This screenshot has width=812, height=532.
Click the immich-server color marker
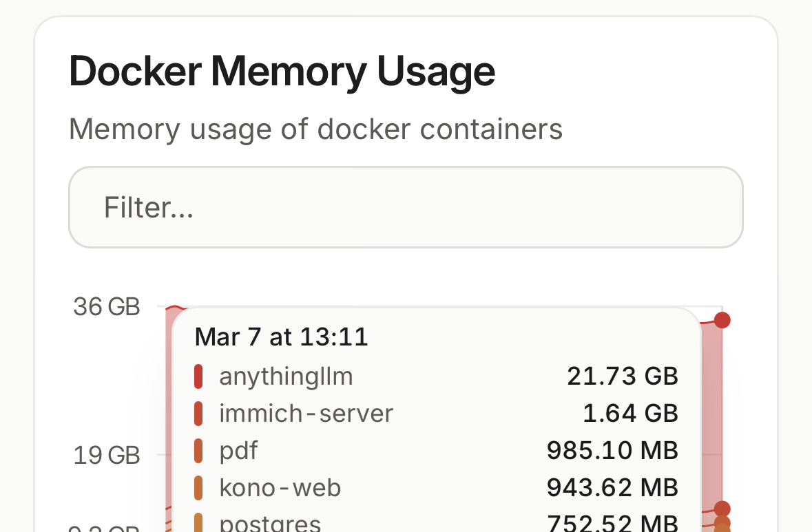199,414
